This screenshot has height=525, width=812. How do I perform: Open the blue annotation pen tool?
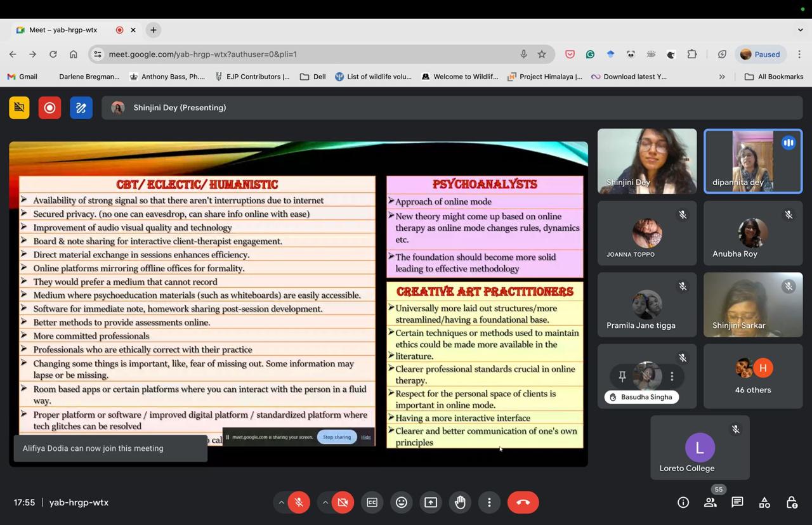pyautogui.click(x=81, y=108)
